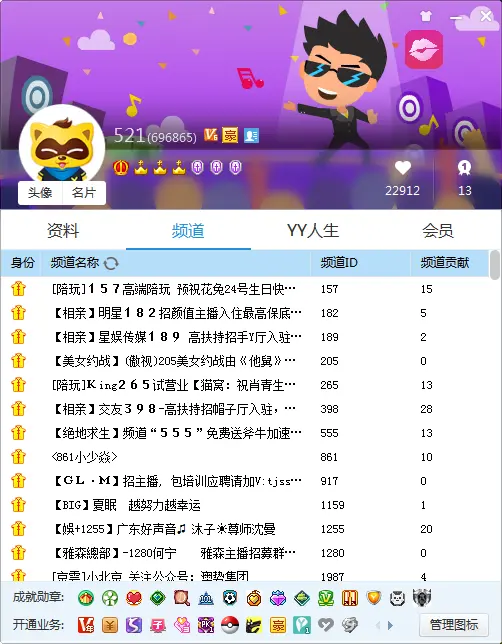
Task: Click the V6 VIP level badge
Action: (x=211, y=135)
